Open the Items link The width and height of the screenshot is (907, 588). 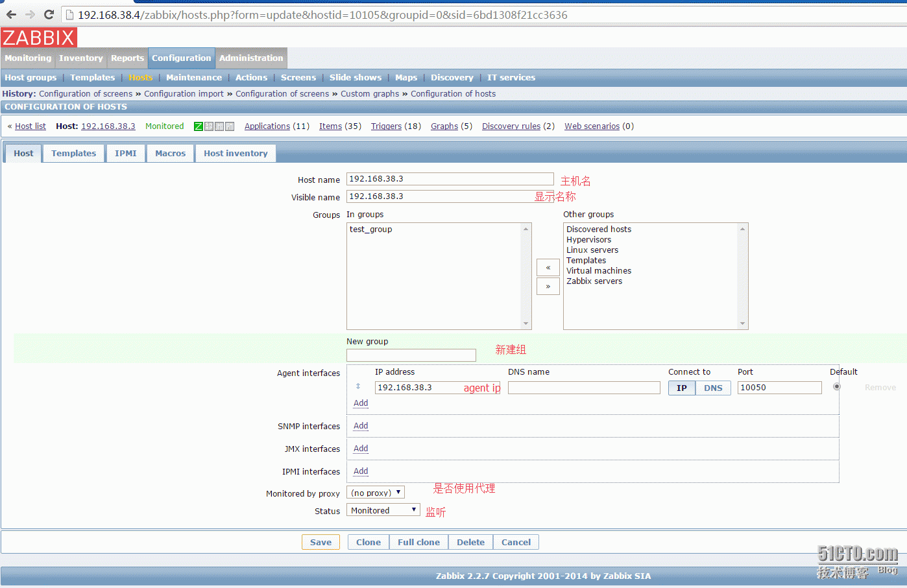[330, 126]
